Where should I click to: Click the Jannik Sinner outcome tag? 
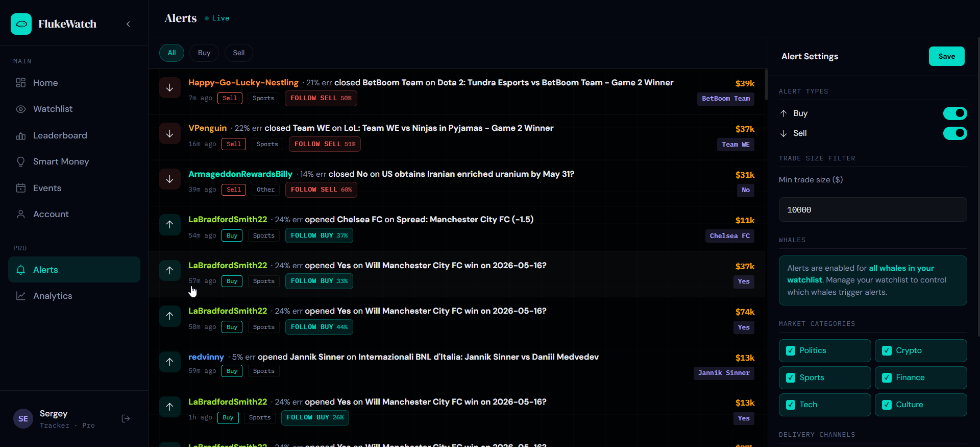tap(724, 373)
